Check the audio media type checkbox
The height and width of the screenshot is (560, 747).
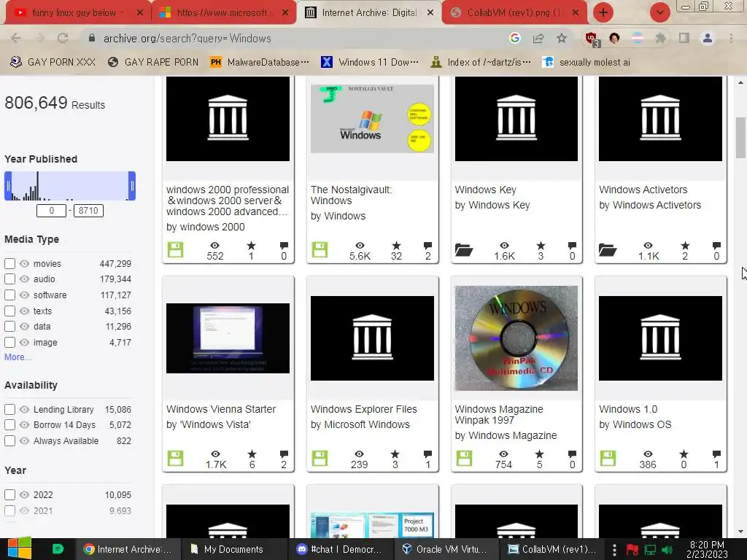9,279
